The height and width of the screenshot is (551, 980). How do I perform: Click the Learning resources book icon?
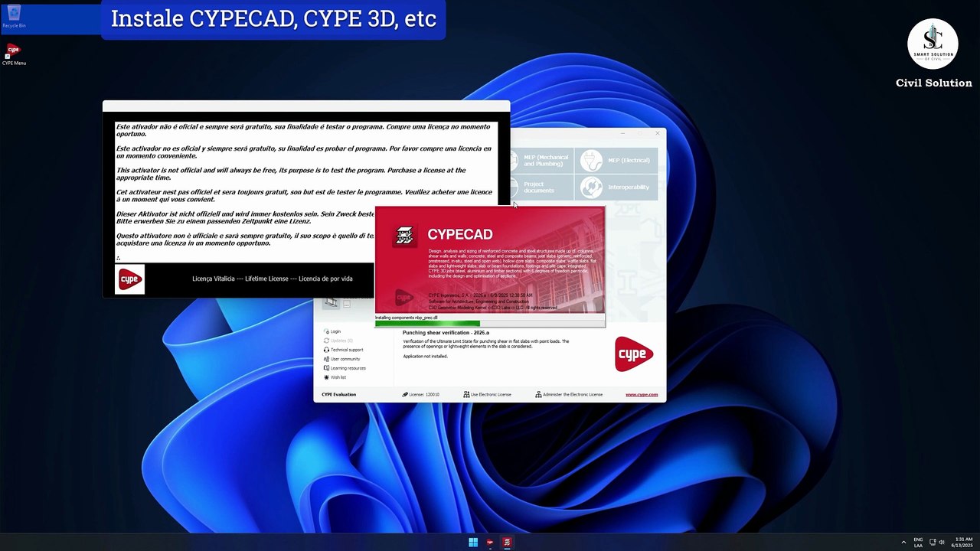[326, 368]
